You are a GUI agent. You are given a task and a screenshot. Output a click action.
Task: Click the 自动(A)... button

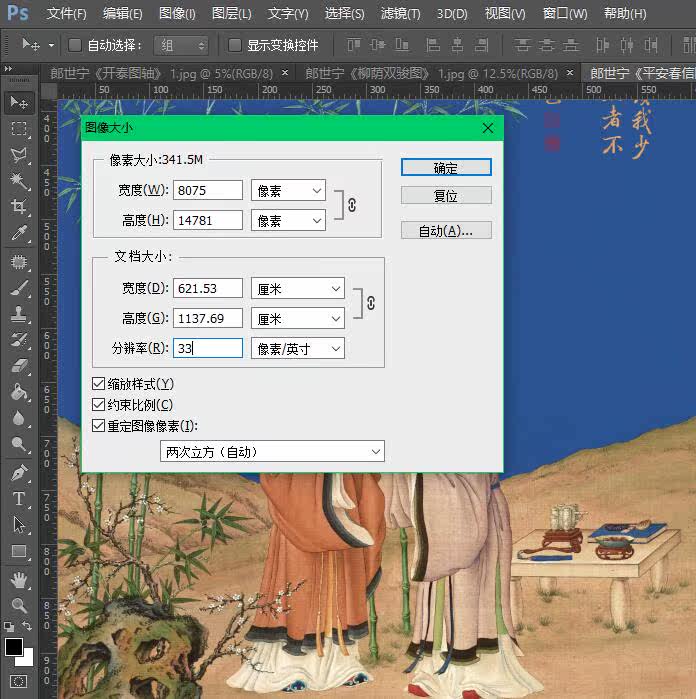[446, 230]
